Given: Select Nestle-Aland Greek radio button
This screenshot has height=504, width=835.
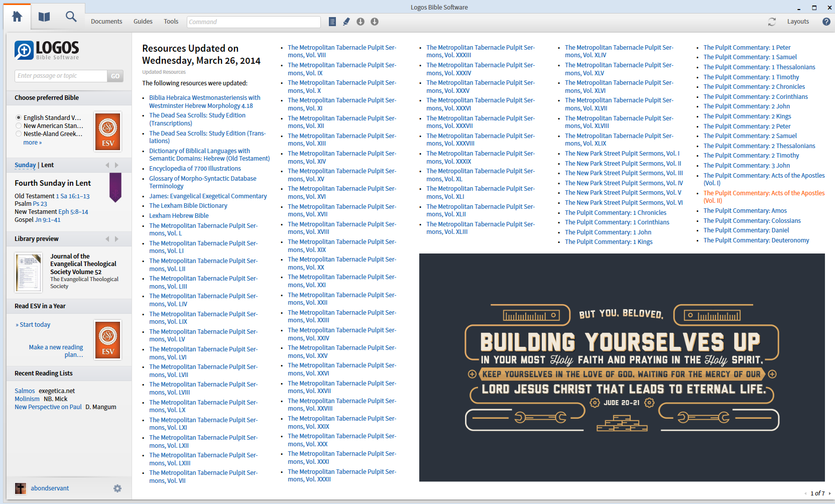Looking at the screenshot, I should point(19,134).
